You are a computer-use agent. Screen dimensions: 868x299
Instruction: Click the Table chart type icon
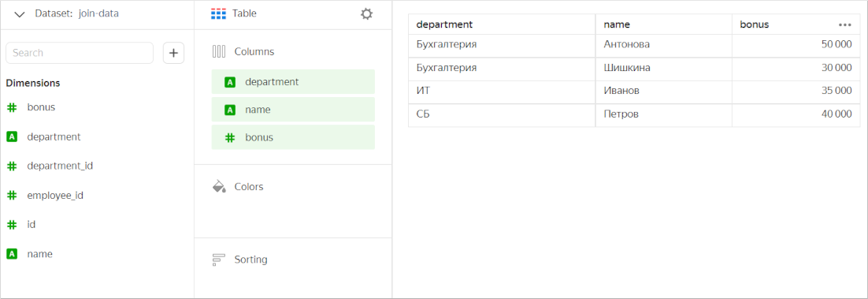[219, 14]
